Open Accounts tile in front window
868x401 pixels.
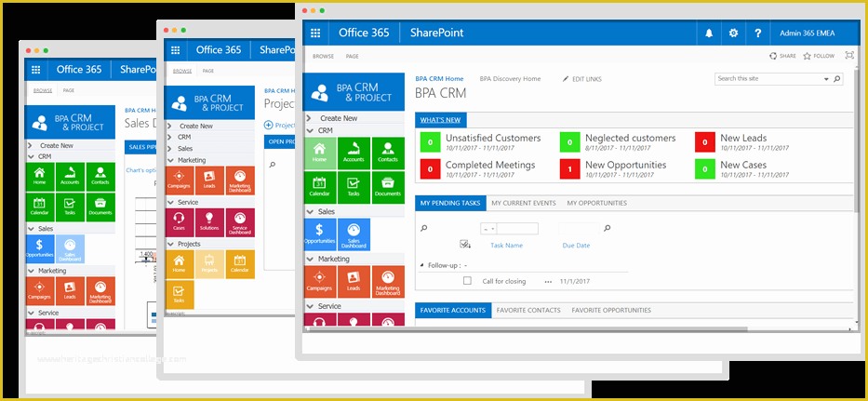(354, 154)
